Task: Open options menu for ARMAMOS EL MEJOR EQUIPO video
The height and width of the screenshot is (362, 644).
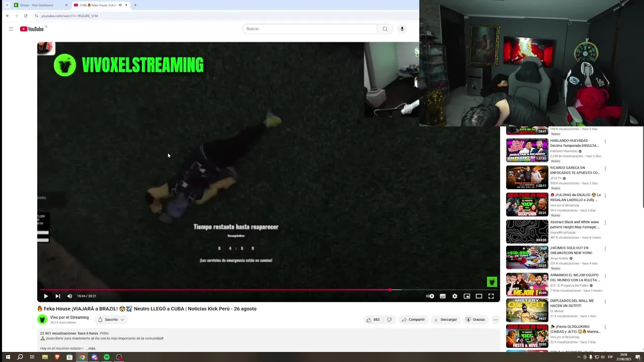Action: [605, 276]
